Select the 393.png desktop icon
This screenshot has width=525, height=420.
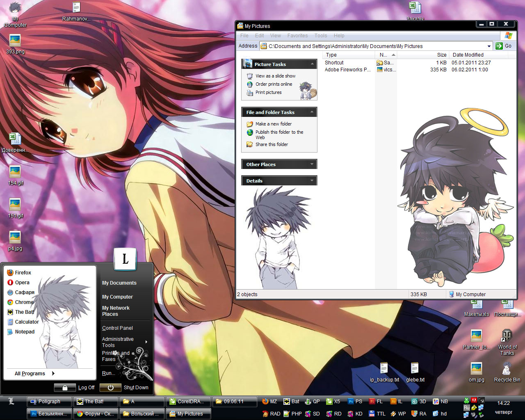tap(15, 44)
